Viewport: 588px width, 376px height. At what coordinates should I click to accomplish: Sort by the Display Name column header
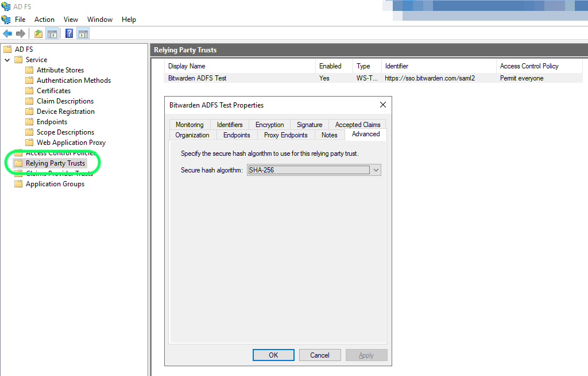pos(240,66)
